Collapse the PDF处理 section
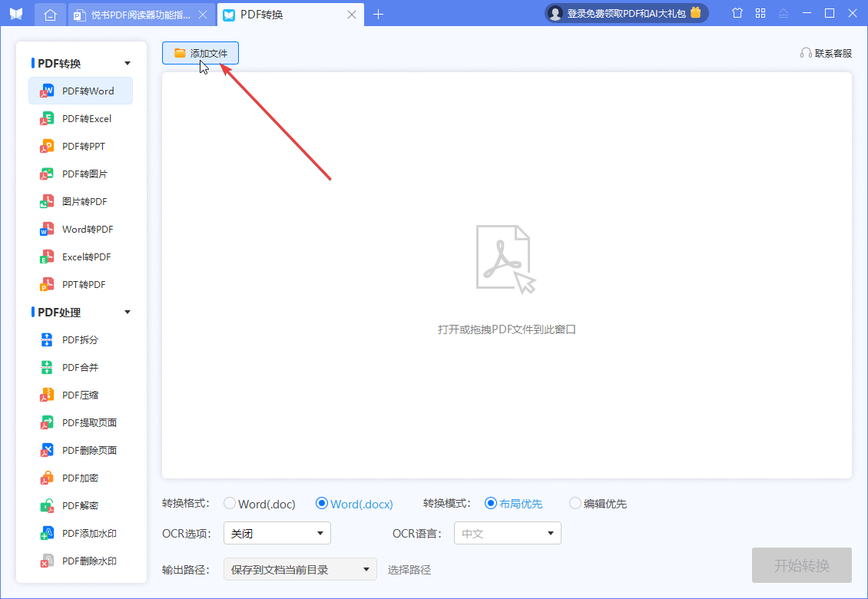The width and height of the screenshot is (868, 599). (127, 312)
